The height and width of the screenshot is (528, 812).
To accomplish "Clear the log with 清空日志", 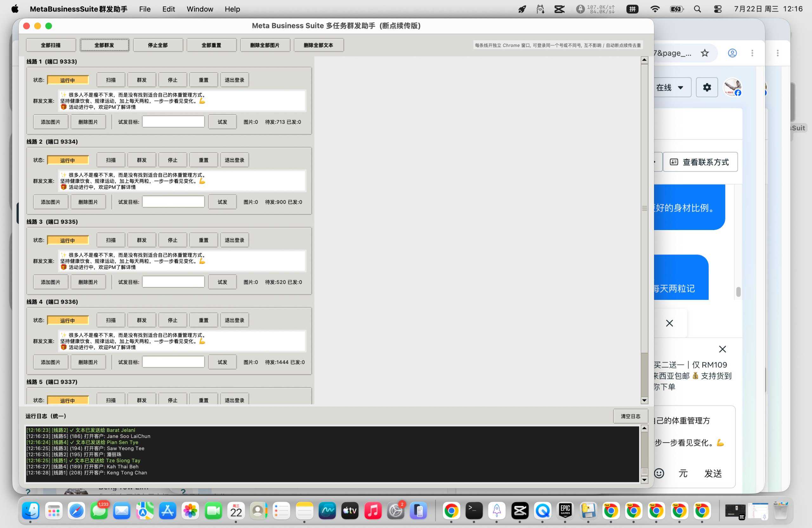I will 630,416.
